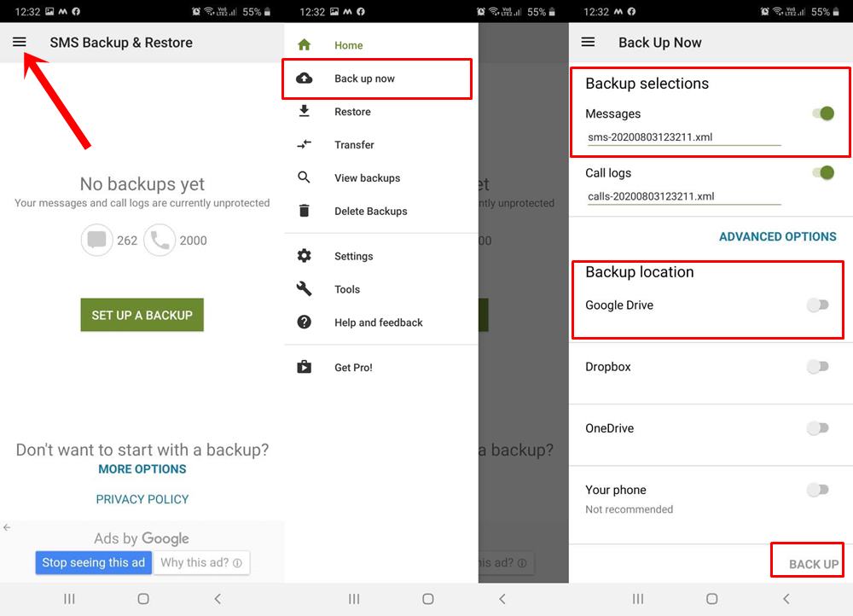Open hamburger menu in SMS Backup & Restore screen
Image resolution: width=853 pixels, height=616 pixels.
click(19, 42)
